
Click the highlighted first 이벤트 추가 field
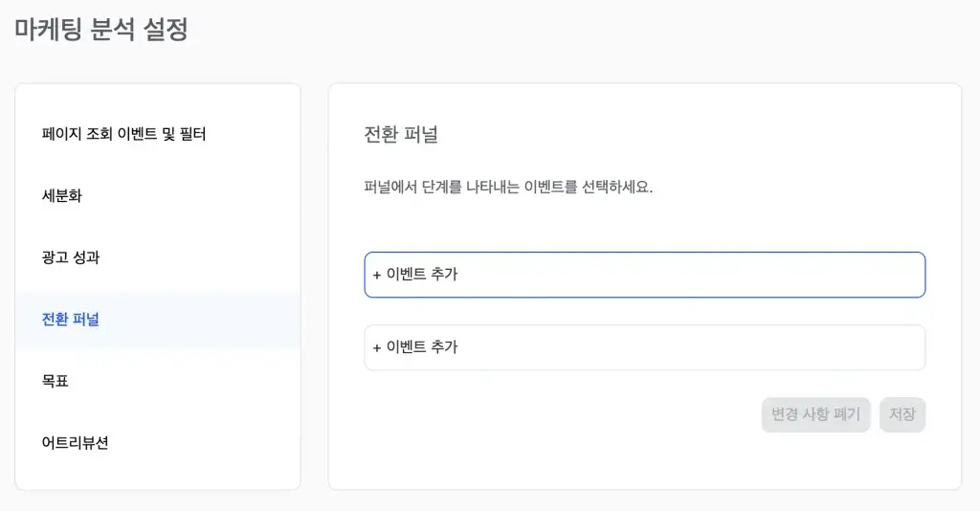click(x=644, y=275)
